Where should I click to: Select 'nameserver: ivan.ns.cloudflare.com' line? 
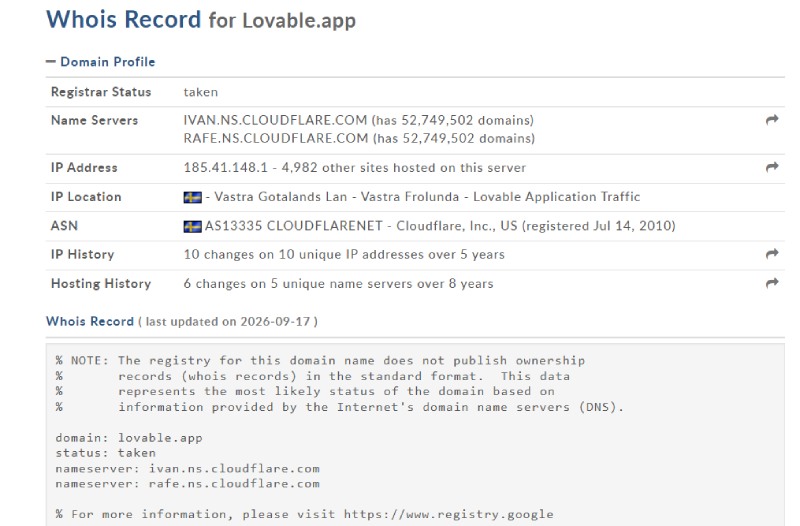point(187,468)
